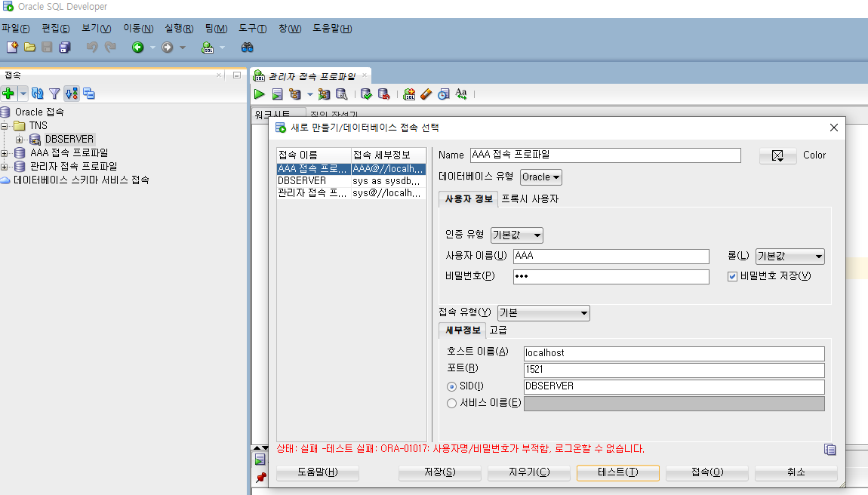Viewport: 868px width, 495px height.
Task: Click the Save disk icon
Action: (x=47, y=48)
